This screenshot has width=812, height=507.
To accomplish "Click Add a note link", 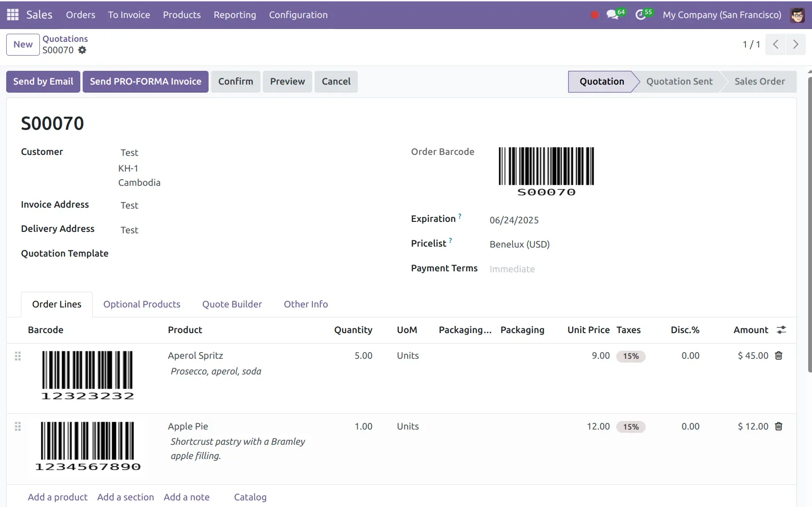I will pyautogui.click(x=186, y=497).
